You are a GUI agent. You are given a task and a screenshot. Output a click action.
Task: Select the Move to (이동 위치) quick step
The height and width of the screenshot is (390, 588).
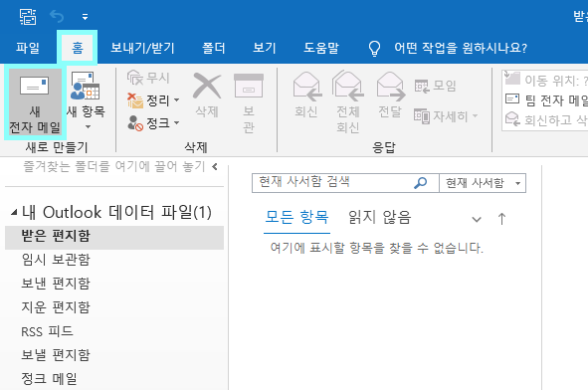click(x=546, y=80)
